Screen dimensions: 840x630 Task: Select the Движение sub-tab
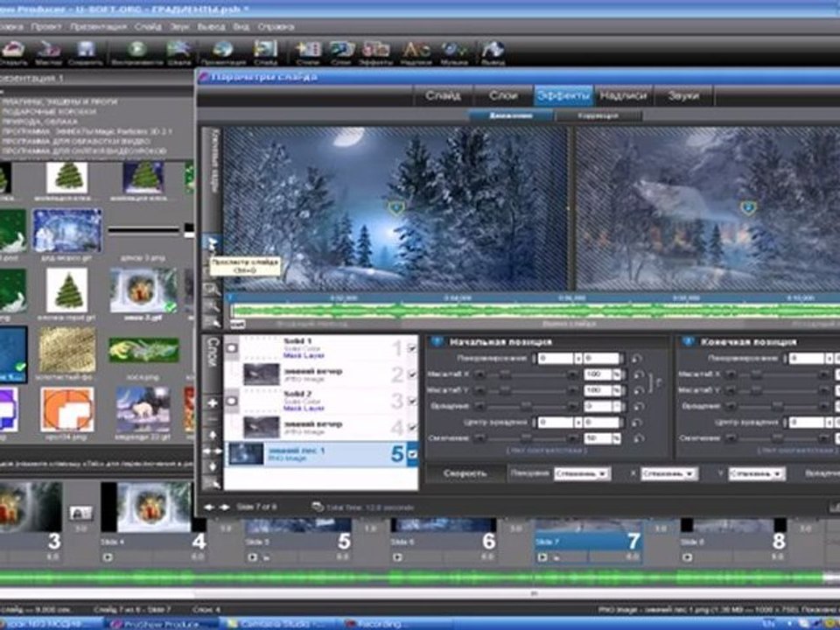[x=511, y=115]
